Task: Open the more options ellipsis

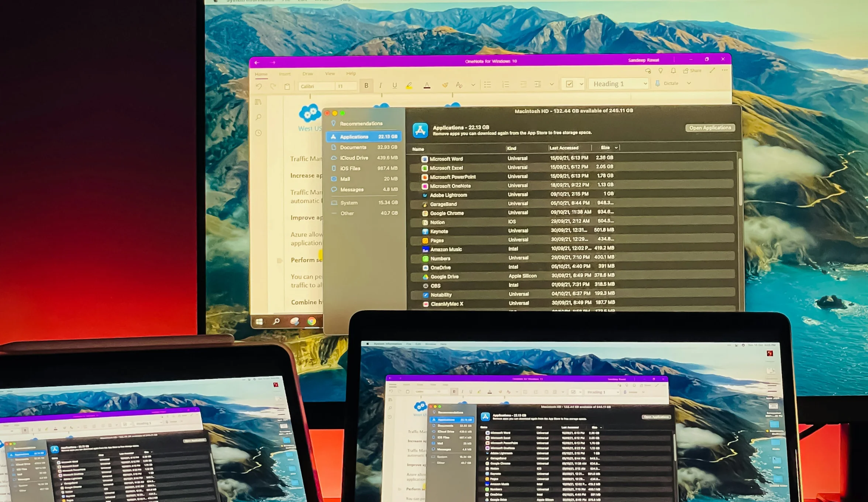Action: click(725, 70)
